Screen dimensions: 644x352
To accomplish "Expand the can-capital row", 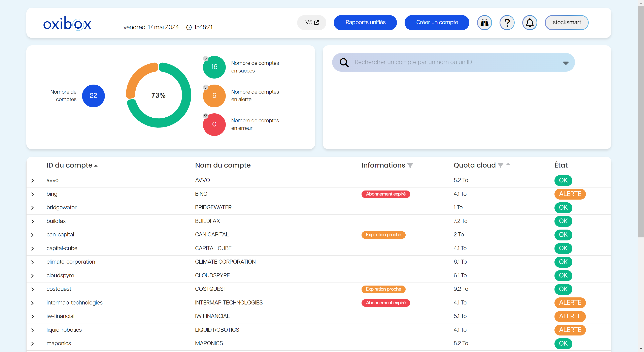I will pyautogui.click(x=33, y=235).
